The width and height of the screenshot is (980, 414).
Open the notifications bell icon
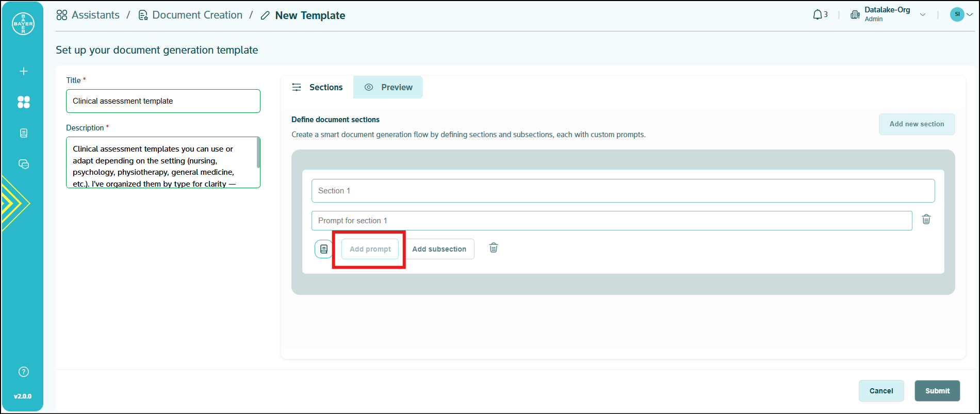818,15
